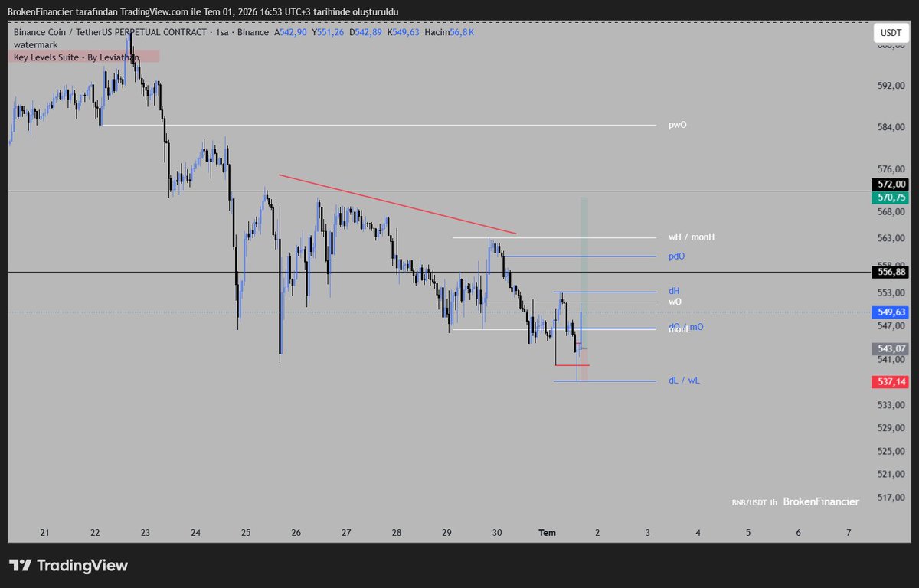The width and height of the screenshot is (919, 588).
Task: Click the red 537,14 stop price tag
Action: point(890,381)
